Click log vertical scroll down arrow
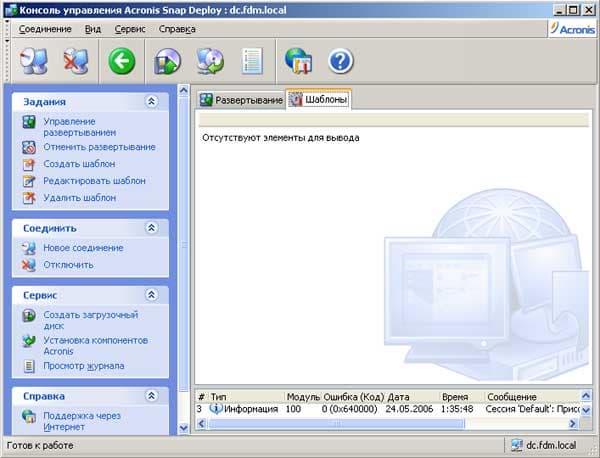 586,410
